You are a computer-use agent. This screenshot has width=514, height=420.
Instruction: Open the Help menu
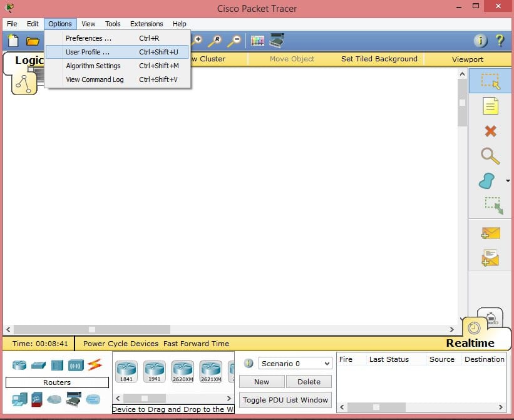179,24
